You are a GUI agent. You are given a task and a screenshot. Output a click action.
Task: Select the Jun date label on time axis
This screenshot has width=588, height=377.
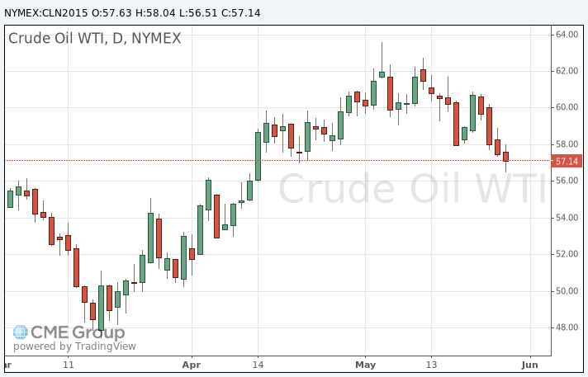click(530, 365)
